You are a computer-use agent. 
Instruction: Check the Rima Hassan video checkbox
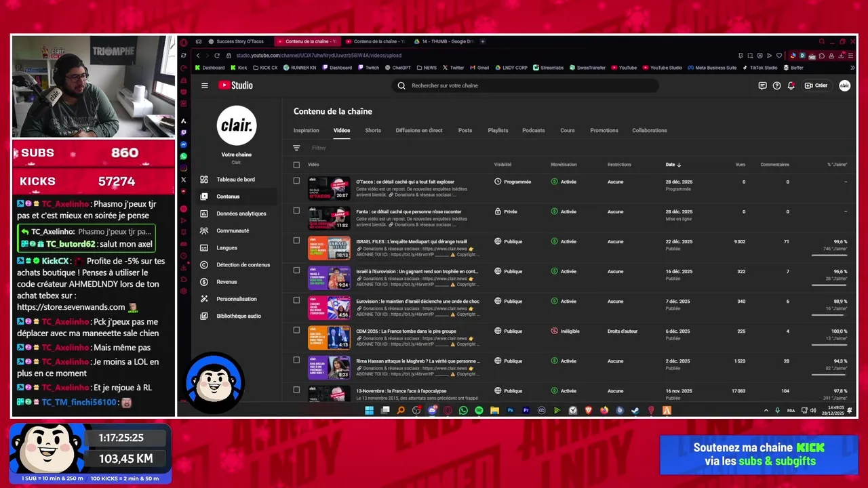coord(296,360)
